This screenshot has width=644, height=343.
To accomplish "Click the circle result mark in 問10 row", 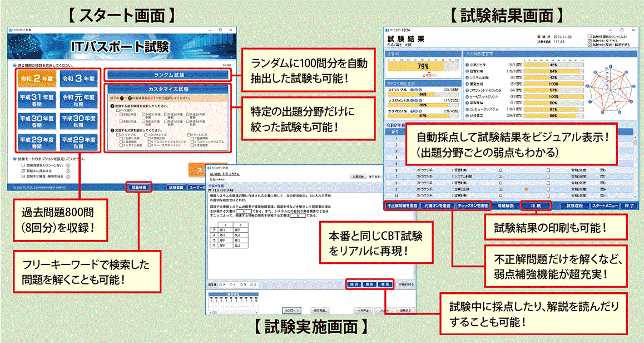I will [500, 195].
